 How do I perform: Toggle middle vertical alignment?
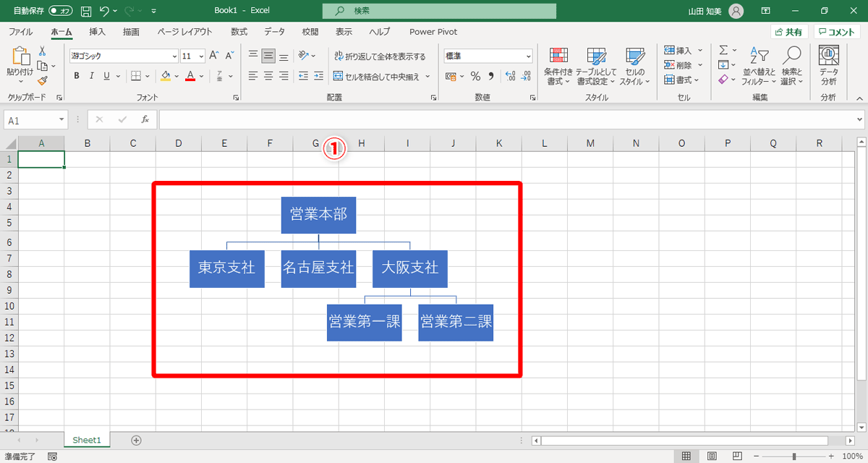point(268,56)
